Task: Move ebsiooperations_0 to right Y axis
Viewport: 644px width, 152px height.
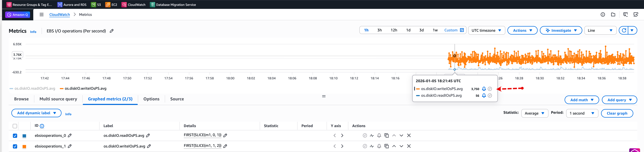Action: coord(342,135)
